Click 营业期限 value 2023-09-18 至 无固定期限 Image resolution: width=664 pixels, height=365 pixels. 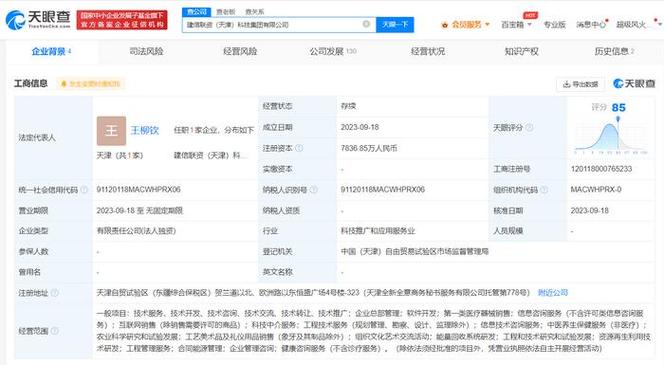point(140,210)
